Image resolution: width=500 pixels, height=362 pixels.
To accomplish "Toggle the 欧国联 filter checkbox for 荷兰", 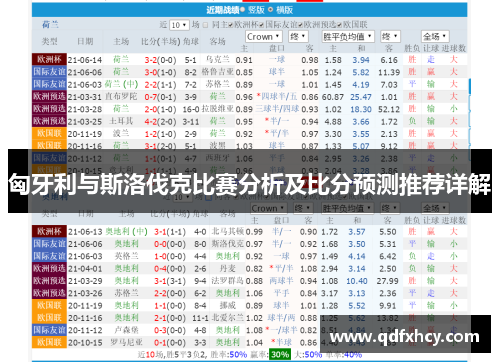I will pos(339,25).
